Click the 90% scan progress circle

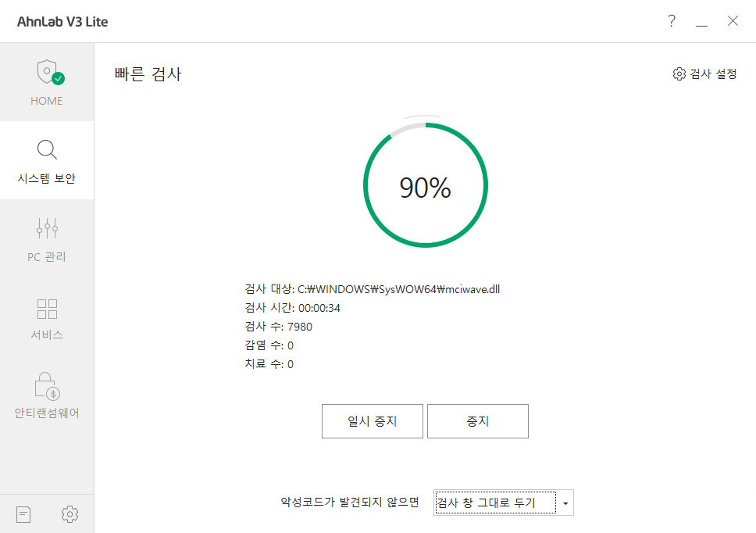(x=425, y=185)
